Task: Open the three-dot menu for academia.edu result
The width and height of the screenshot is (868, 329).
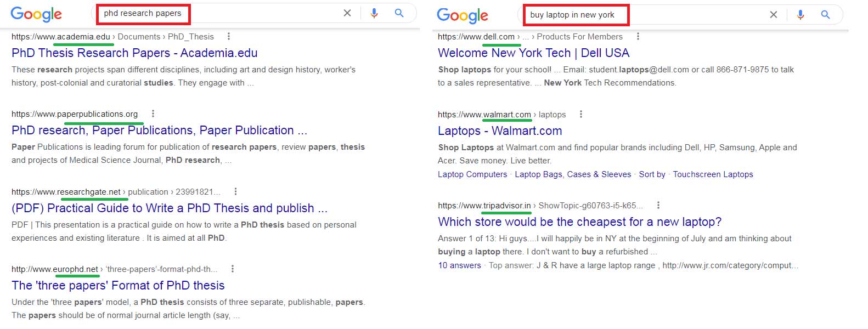Action: pyautogui.click(x=229, y=37)
